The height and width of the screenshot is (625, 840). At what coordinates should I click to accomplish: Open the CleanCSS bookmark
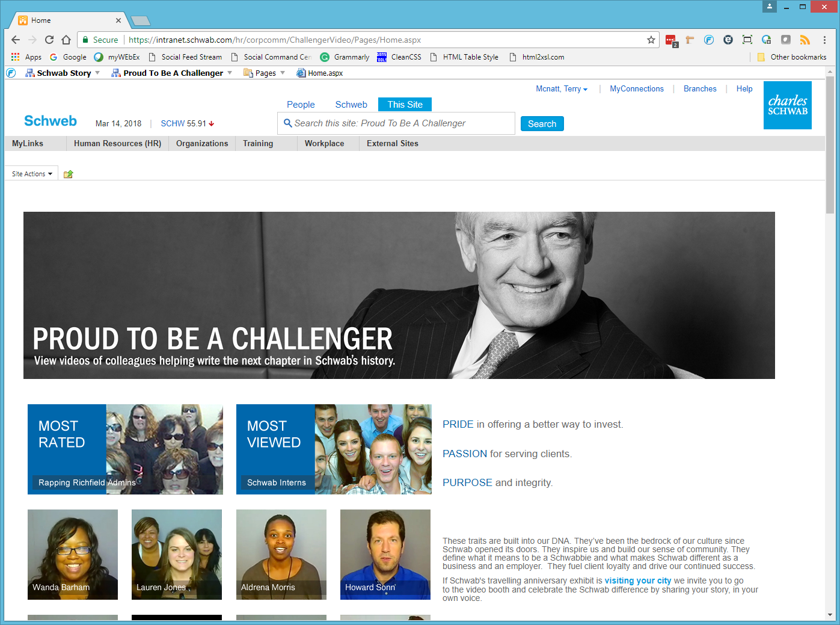point(399,57)
